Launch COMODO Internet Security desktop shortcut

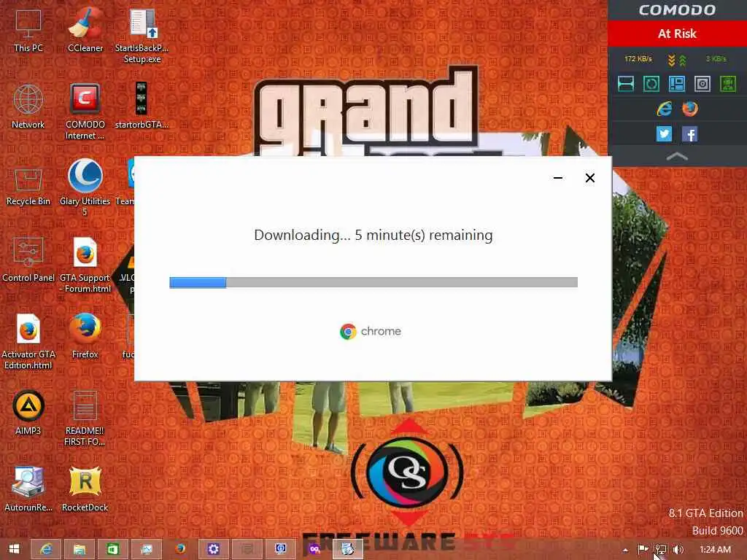click(85, 112)
